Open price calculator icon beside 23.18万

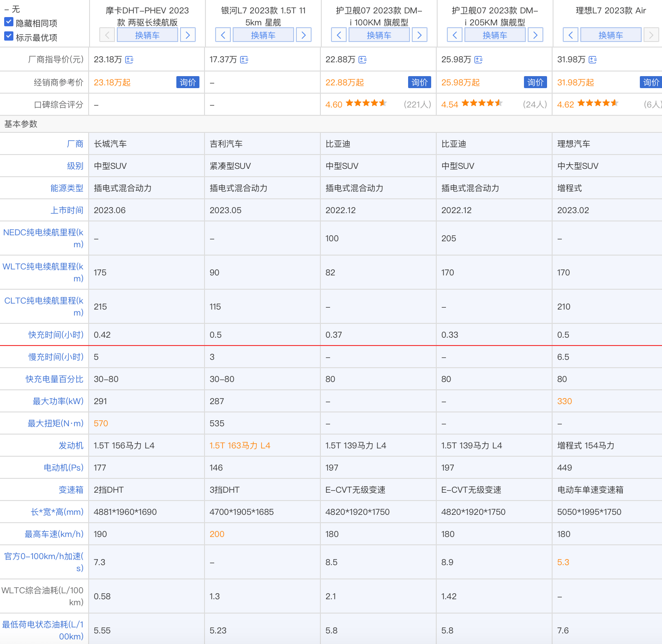129,60
